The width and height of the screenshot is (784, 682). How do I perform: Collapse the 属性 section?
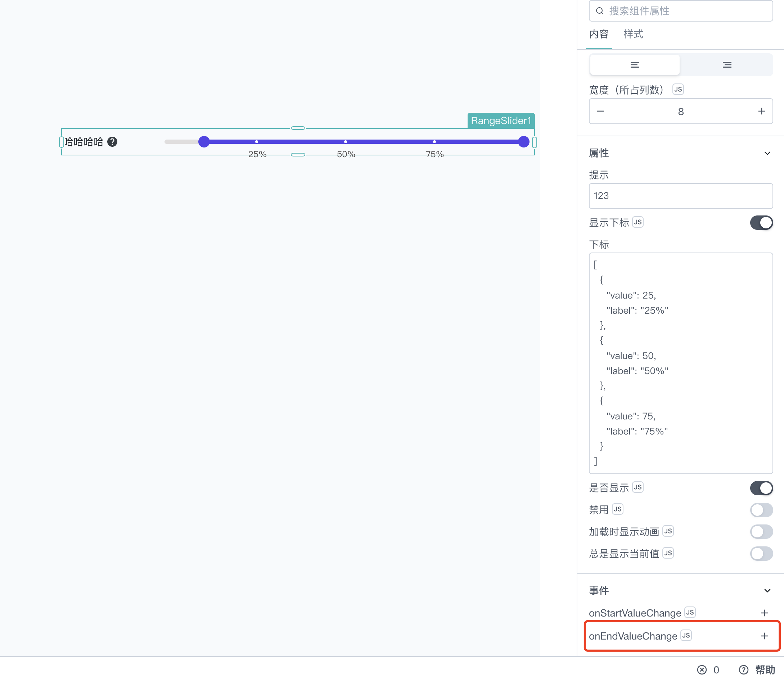click(x=767, y=153)
